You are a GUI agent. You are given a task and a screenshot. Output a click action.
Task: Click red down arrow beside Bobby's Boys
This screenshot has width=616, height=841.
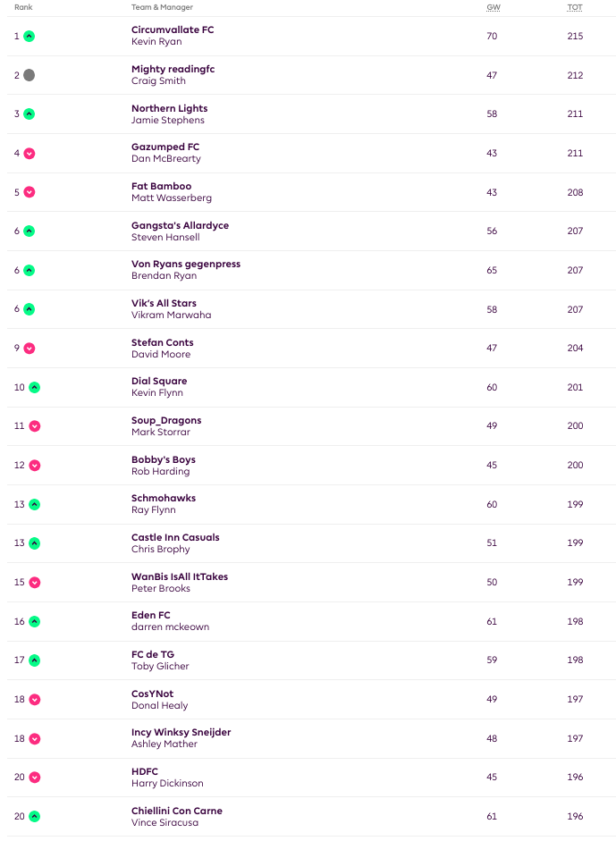click(x=34, y=466)
